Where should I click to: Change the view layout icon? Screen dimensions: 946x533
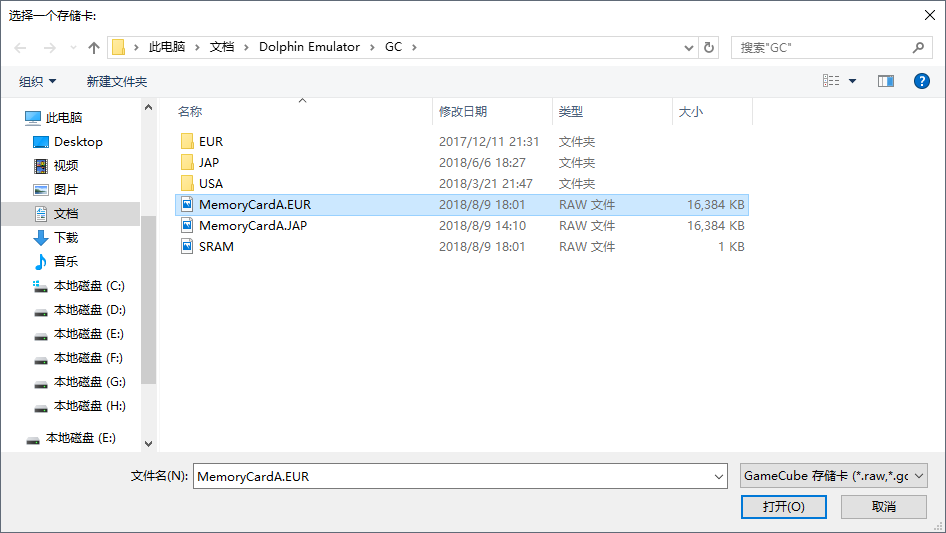coord(831,81)
